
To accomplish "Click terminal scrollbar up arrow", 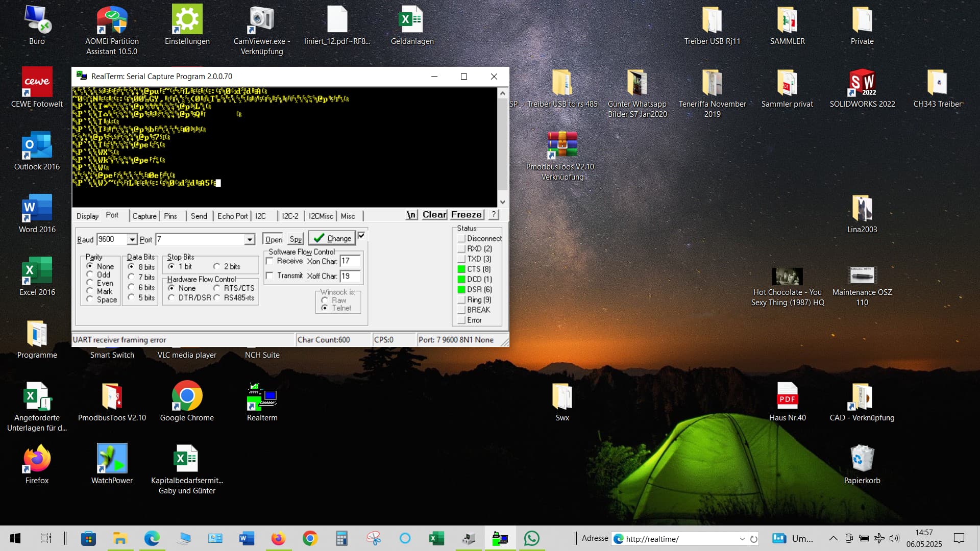I will click(503, 93).
